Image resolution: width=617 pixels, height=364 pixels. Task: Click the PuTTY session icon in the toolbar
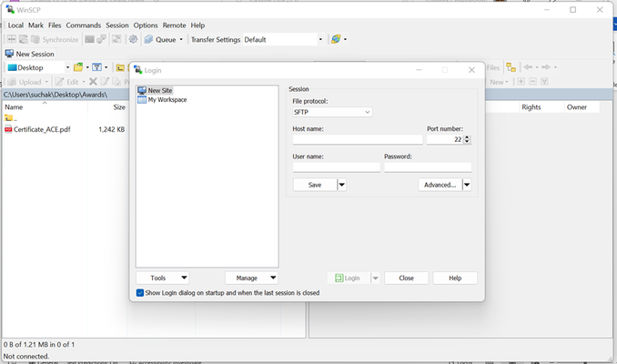pos(102,39)
